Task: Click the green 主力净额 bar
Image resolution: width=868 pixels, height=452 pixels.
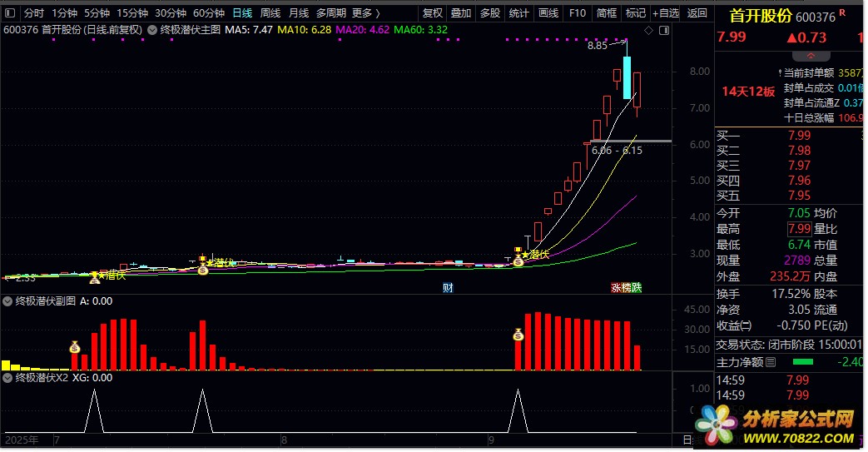Action: 803,362
